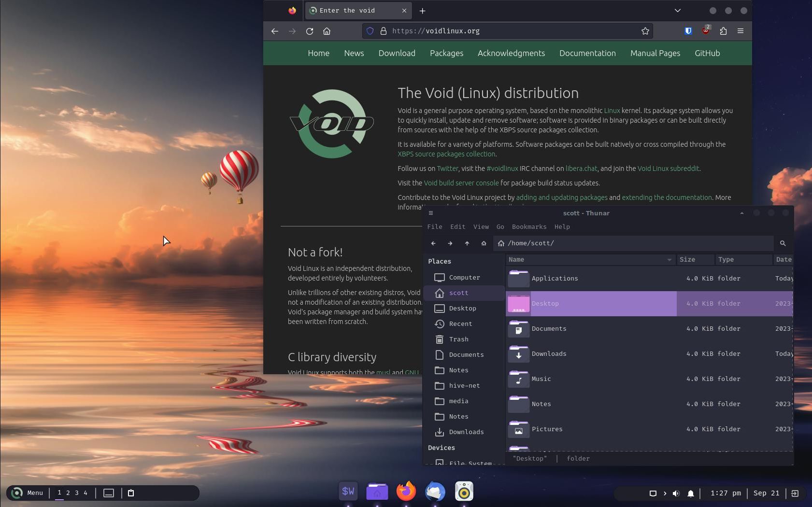812x507 pixels.
Task: Open Recent in Thunar sidebar
Action: pyautogui.click(x=464, y=324)
